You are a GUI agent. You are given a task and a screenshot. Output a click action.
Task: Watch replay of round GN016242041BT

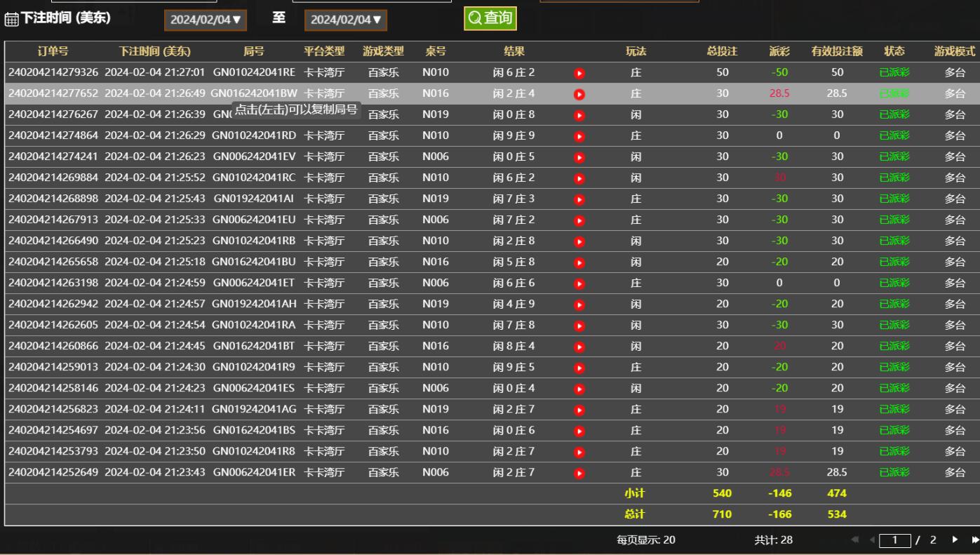[579, 347]
